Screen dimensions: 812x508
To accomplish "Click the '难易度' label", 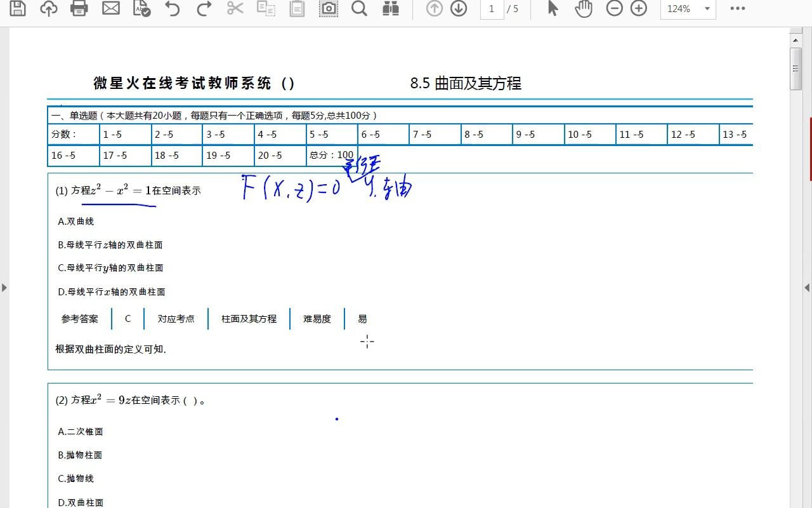I will point(317,319).
